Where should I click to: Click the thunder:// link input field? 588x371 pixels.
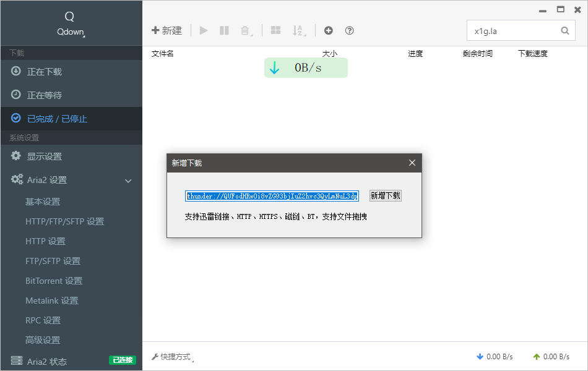click(x=272, y=196)
